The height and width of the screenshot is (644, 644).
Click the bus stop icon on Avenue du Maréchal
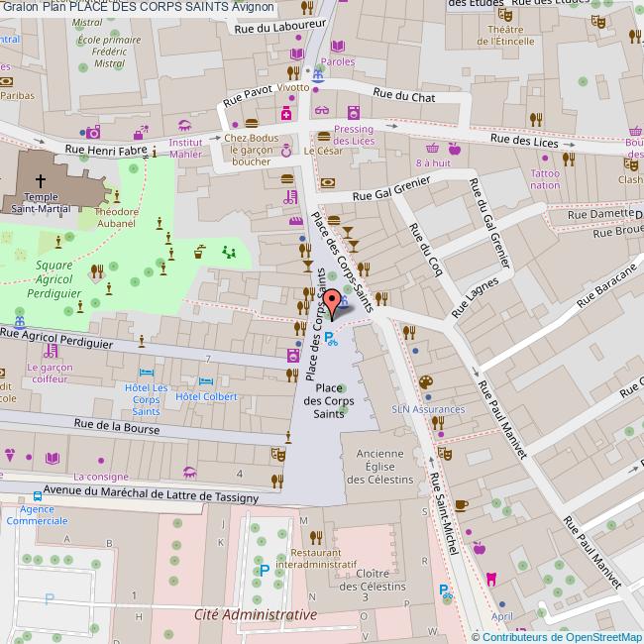click(38, 496)
